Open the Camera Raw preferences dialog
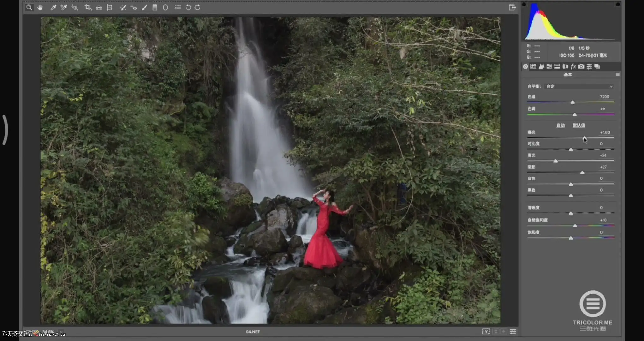Screen dimensions: 644x341 [x=178, y=7]
